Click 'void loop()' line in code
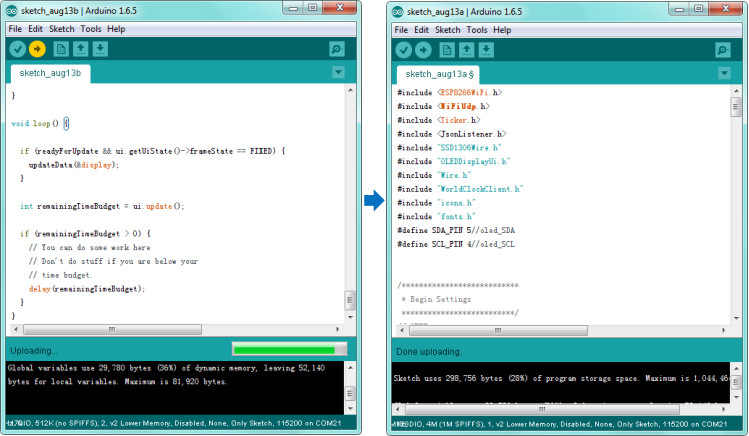The width and height of the screenshot is (749, 436). click(41, 123)
